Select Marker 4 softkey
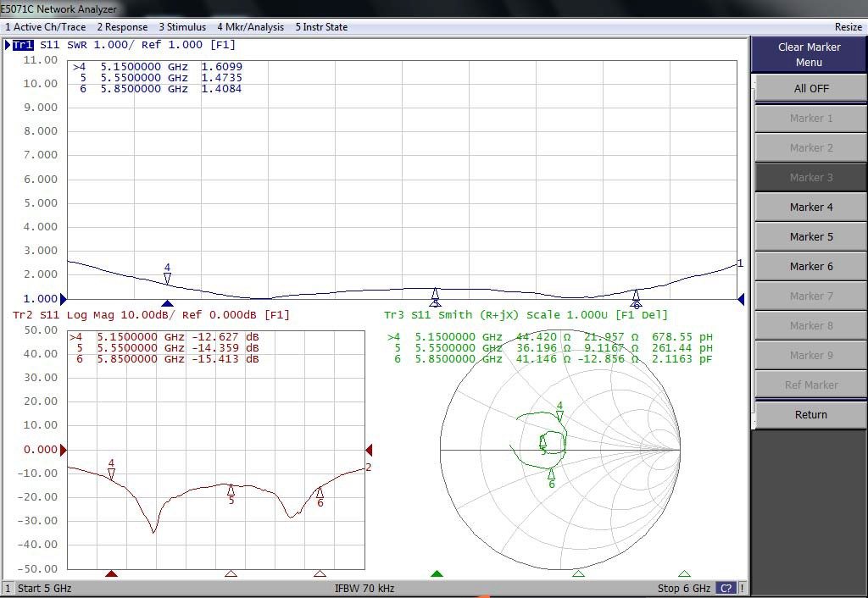 [810, 207]
